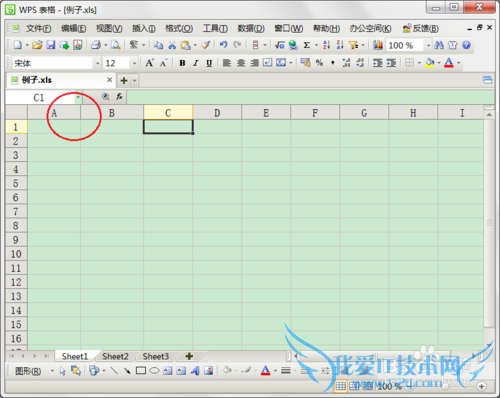
Task: Toggle italic formatting
Action: click(x=196, y=63)
